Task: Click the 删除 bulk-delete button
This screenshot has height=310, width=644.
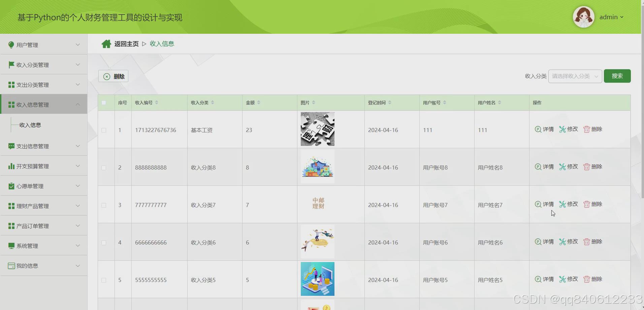Action: (113, 76)
